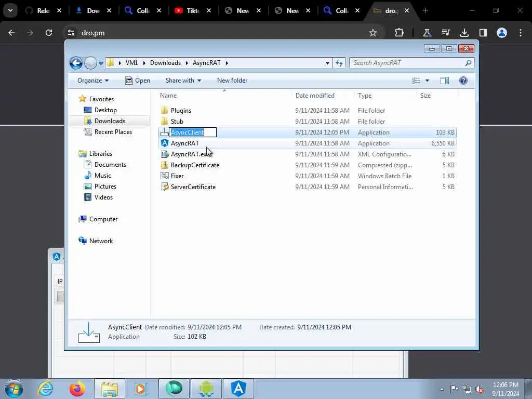Refresh the AsyncRAT folder view
532x399 pixels.
coord(339,63)
